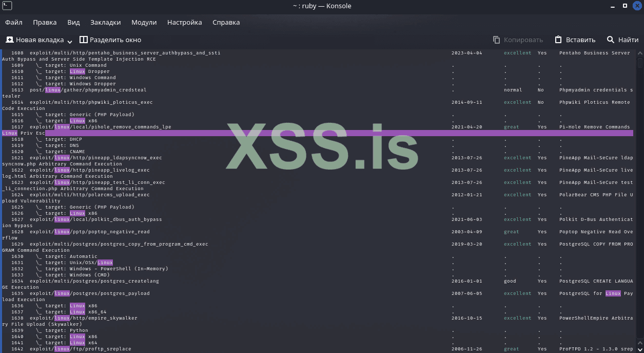Click the poptop_negative_read exploit line
Image resolution: width=644 pixels, height=353 pixels.
(90, 232)
